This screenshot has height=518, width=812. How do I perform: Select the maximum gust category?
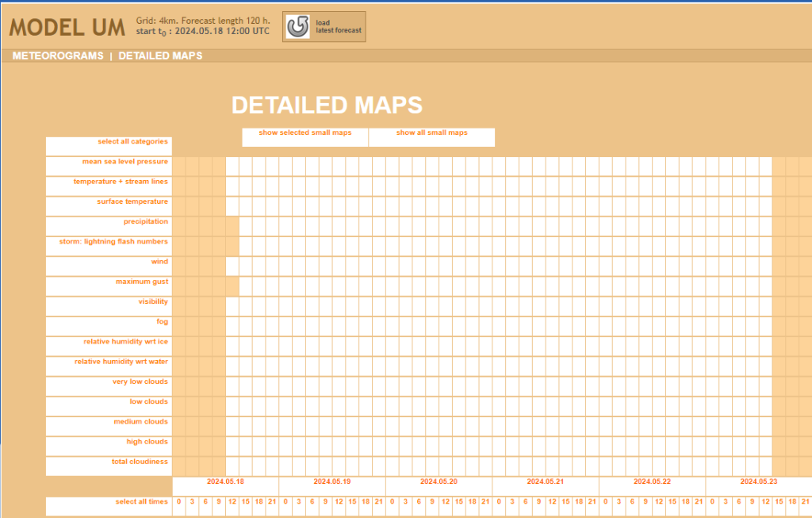click(x=141, y=282)
